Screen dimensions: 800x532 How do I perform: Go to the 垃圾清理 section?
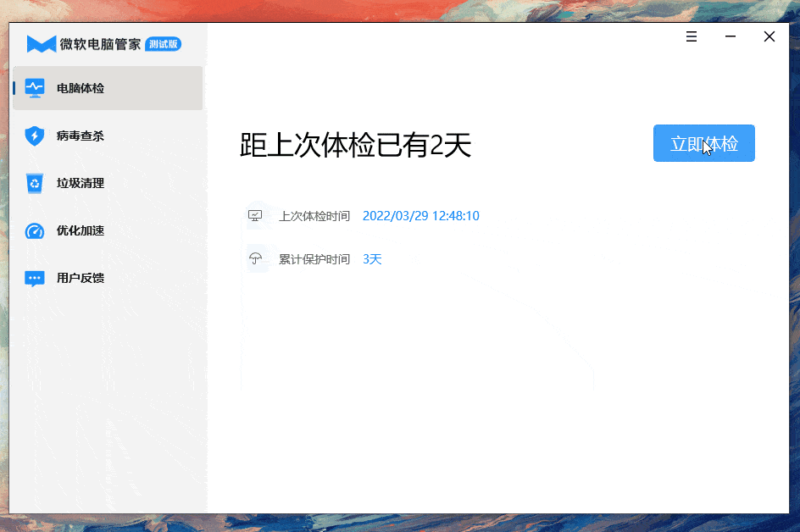click(x=81, y=183)
